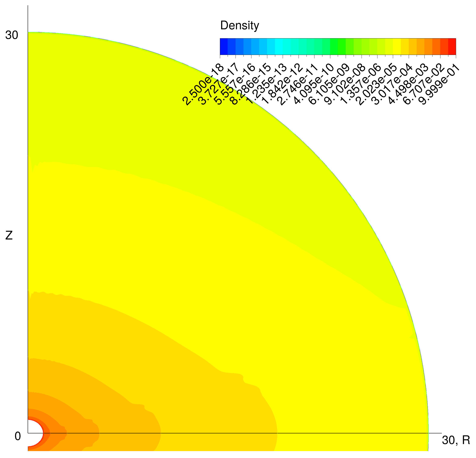Choose the bright yellow colorbar segment

[397, 46]
